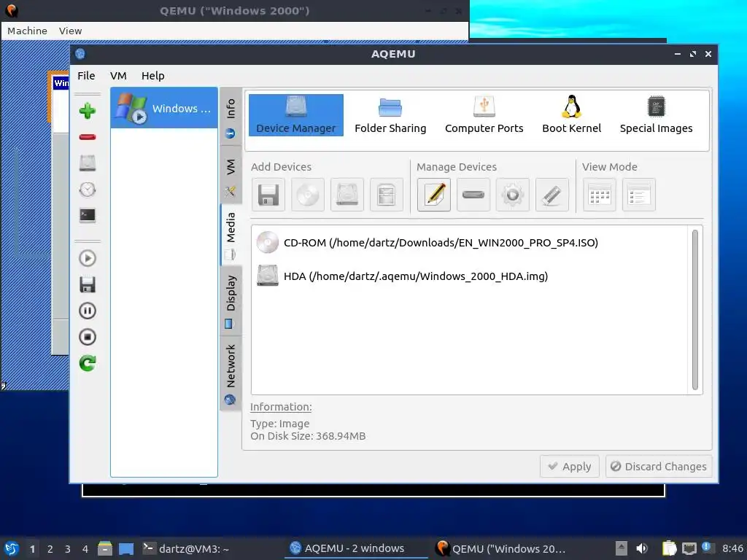Switch to workspace 4 in the taskbar
Viewport: 747px width, 560px height.
click(85, 549)
